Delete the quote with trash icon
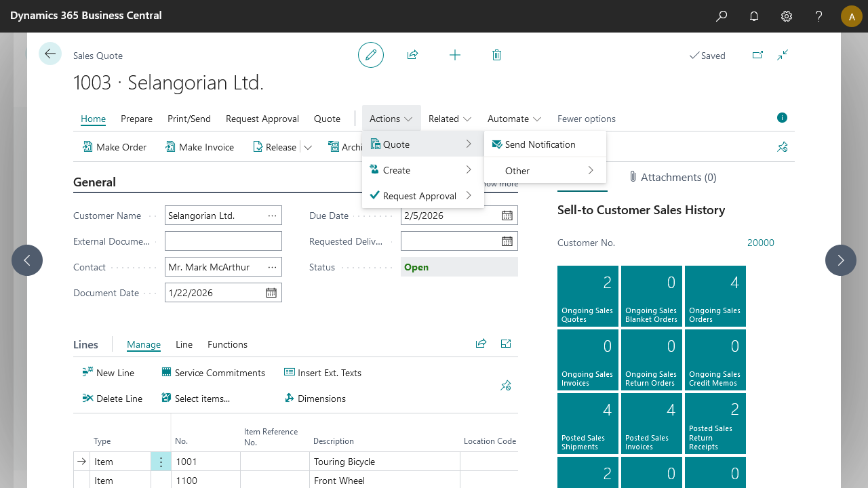Image resolution: width=868 pixels, height=488 pixels. [x=496, y=55]
